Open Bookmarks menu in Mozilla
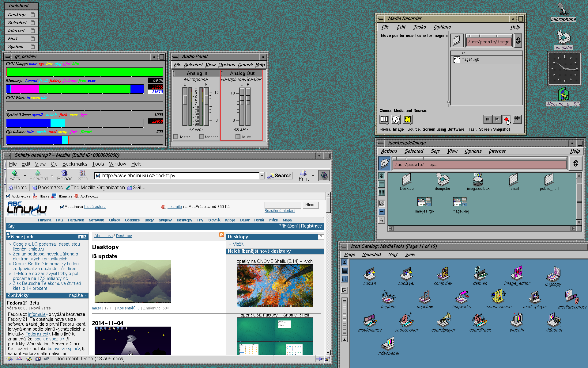 [x=74, y=164]
